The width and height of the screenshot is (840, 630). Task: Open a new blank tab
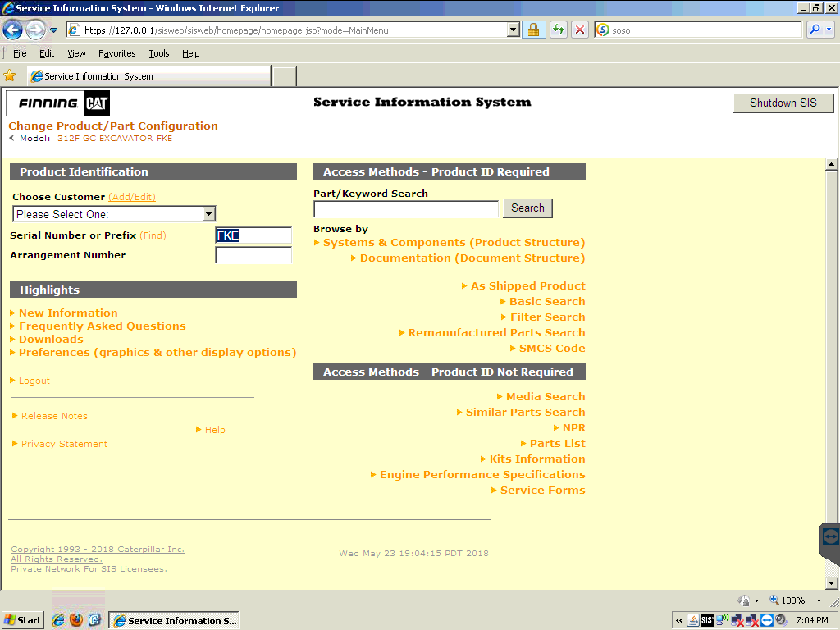tap(285, 76)
